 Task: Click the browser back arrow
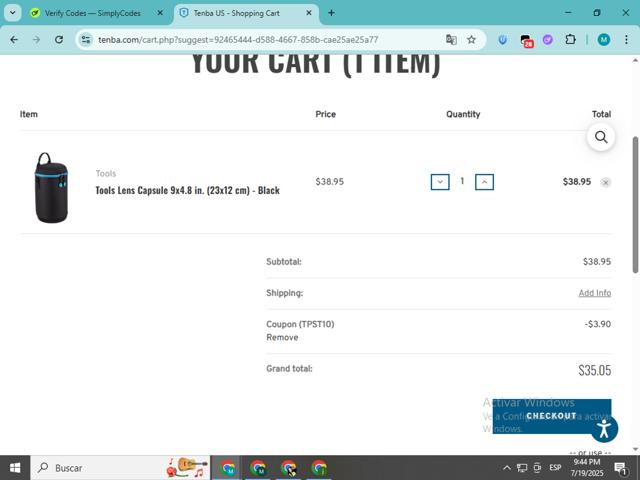pos(14,40)
